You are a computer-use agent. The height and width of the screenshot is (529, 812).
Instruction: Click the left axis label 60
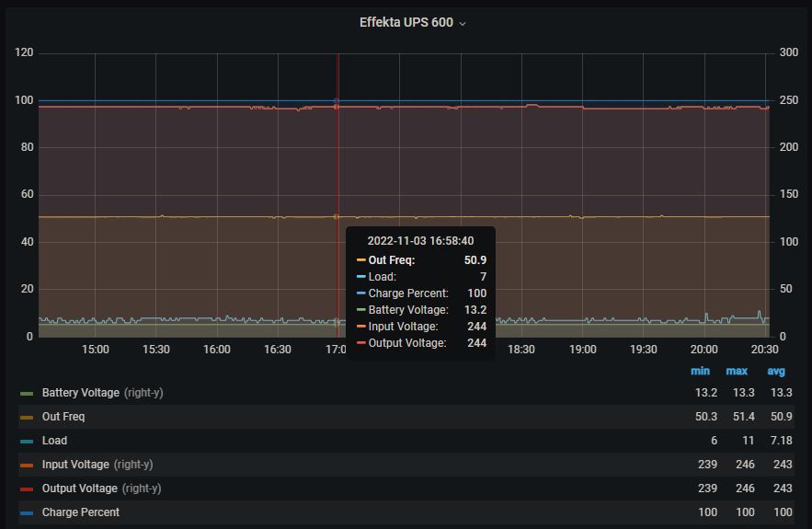pos(27,194)
